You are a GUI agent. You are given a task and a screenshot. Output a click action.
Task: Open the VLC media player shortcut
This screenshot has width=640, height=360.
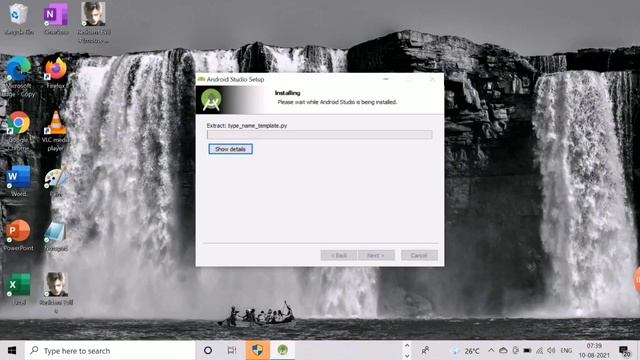[56, 131]
